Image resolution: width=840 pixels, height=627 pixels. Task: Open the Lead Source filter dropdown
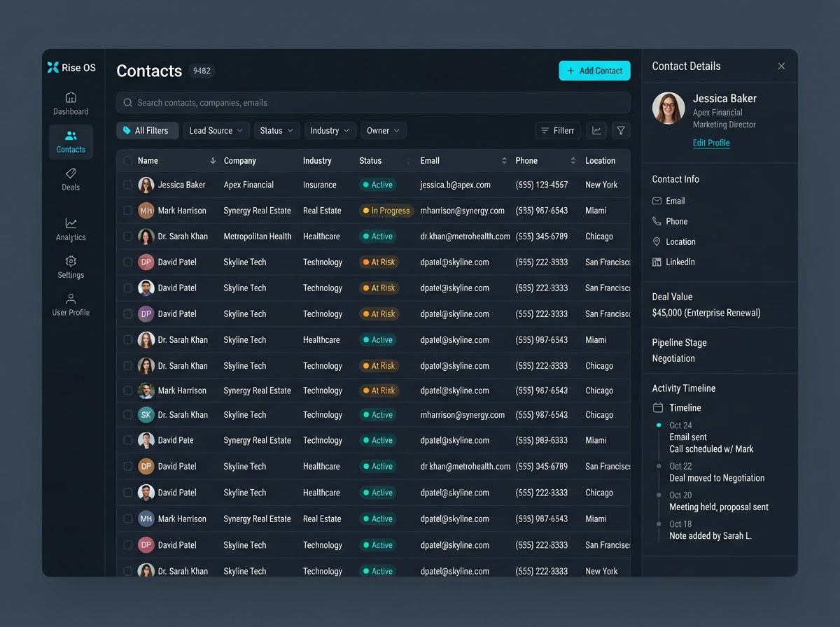point(216,131)
